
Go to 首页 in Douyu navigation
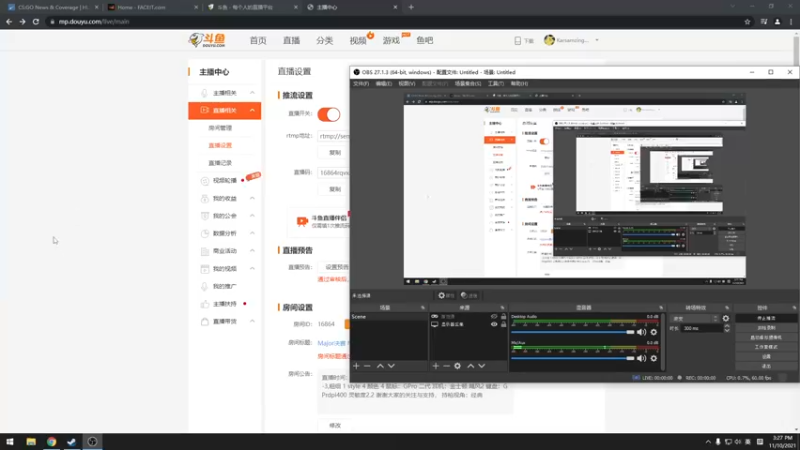click(x=258, y=41)
